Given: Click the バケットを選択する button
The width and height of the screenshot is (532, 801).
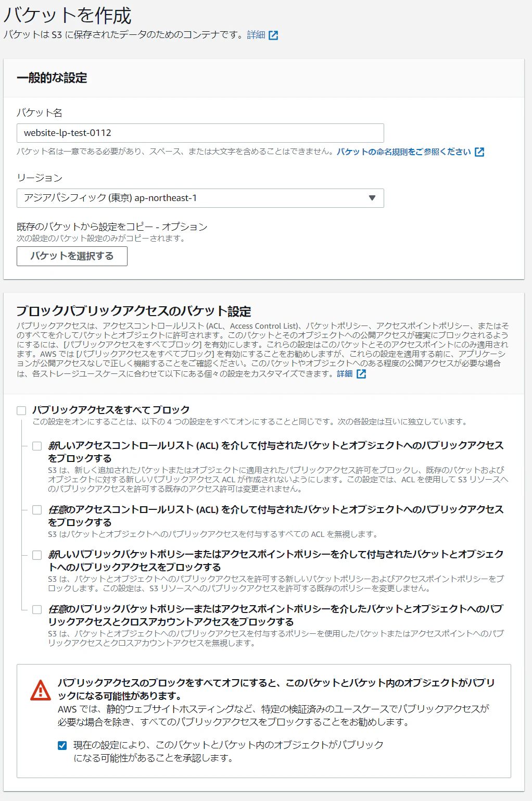Looking at the screenshot, I should (x=72, y=256).
